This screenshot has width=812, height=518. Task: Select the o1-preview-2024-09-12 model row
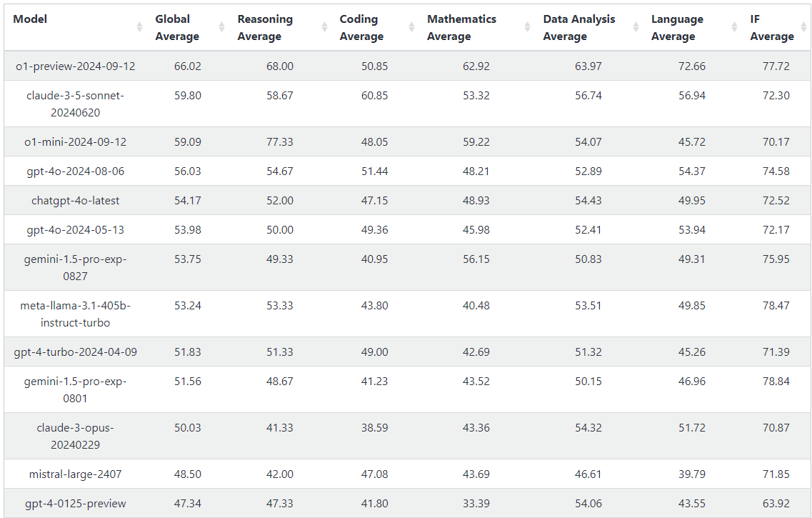[76, 66]
